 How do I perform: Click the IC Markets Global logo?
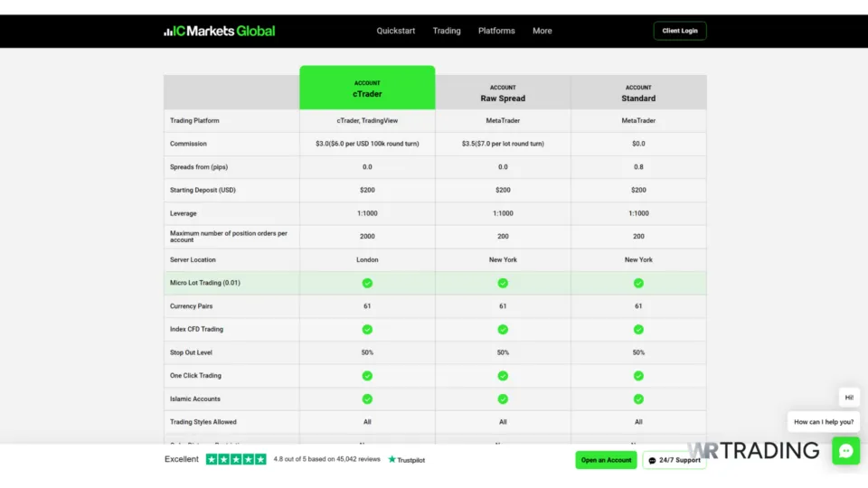[220, 31]
